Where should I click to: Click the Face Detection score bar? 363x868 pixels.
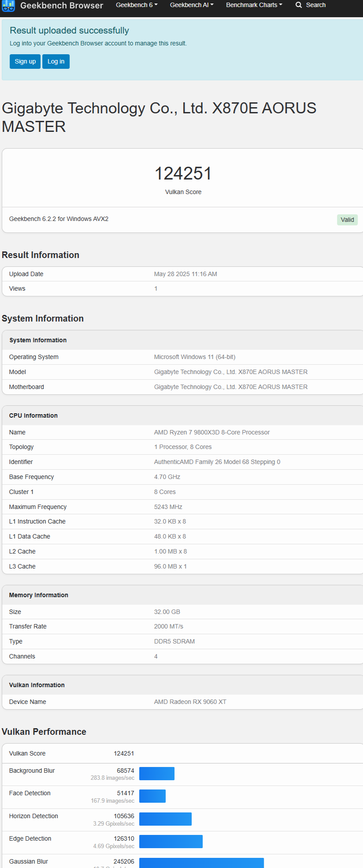[152, 796]
